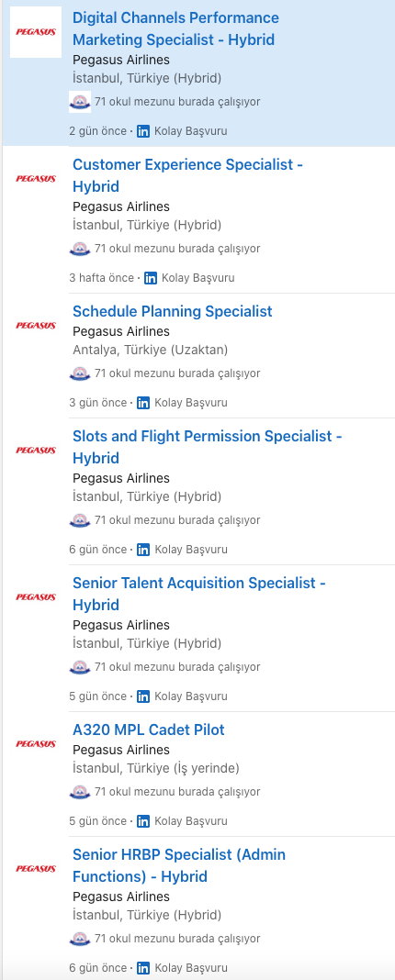
Task: Click the Pegasus logo beside A320 MPL Cadet Pilot
Action: point(36,744)
